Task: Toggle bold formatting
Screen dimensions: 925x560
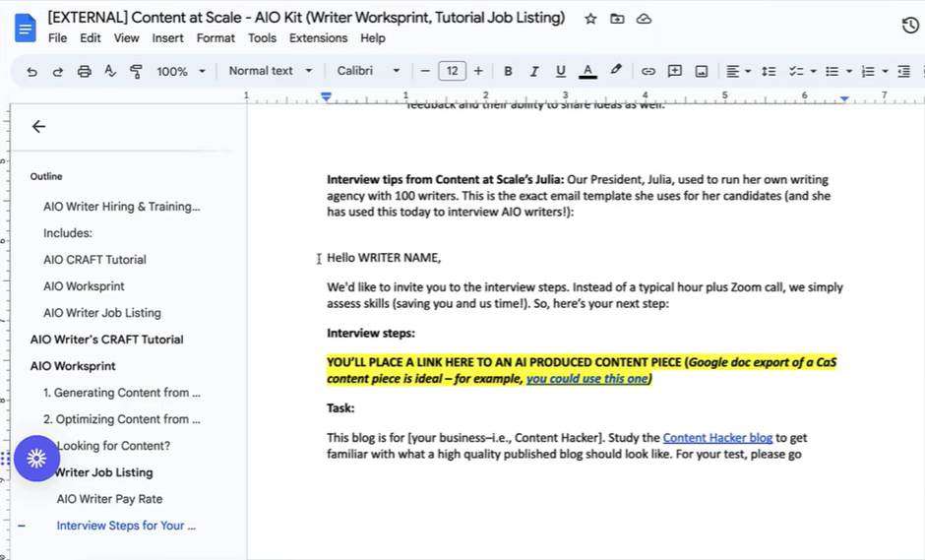Action: point(508,72)
